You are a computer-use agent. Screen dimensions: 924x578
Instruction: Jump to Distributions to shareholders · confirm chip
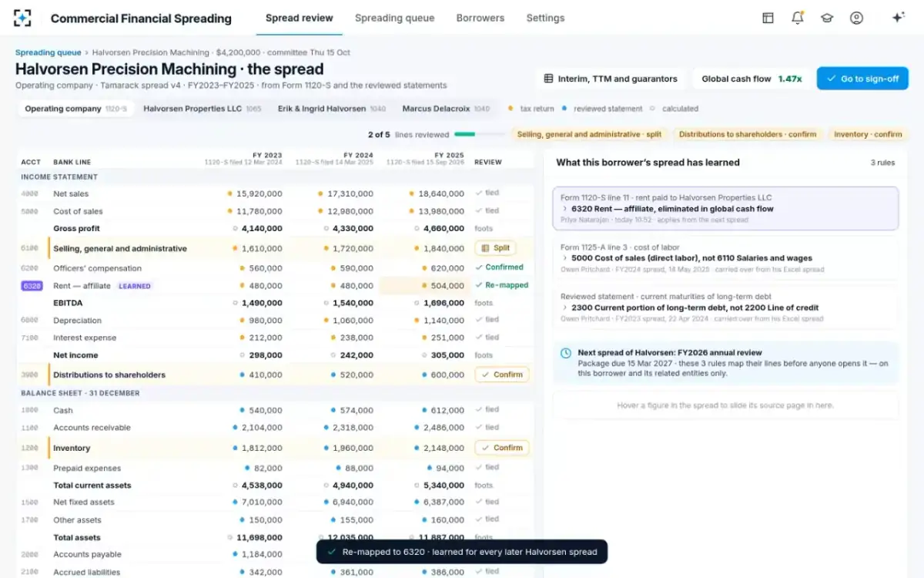[x=748, y=134]
